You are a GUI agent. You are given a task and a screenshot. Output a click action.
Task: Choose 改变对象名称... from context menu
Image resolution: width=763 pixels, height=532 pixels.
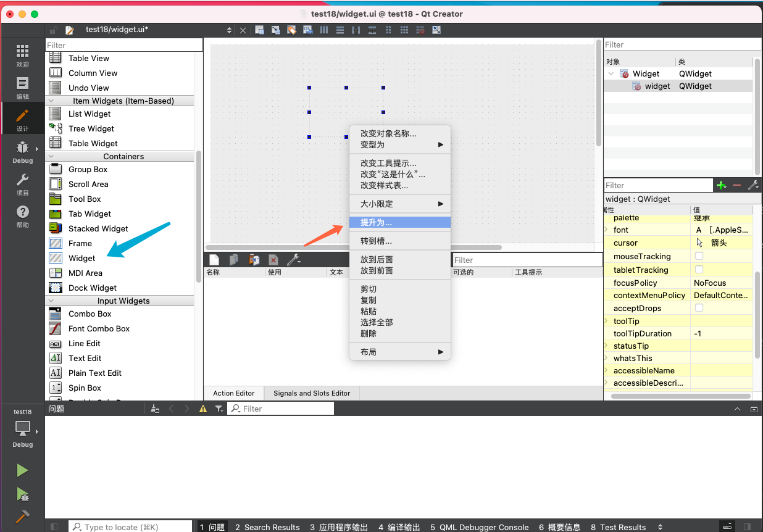pyautogui.click(x=400, y=133)
